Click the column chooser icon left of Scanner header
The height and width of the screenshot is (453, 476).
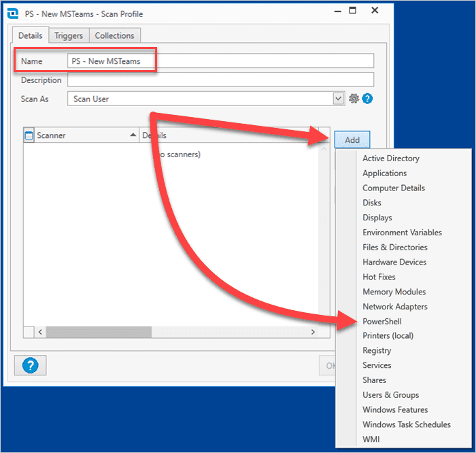29,135
